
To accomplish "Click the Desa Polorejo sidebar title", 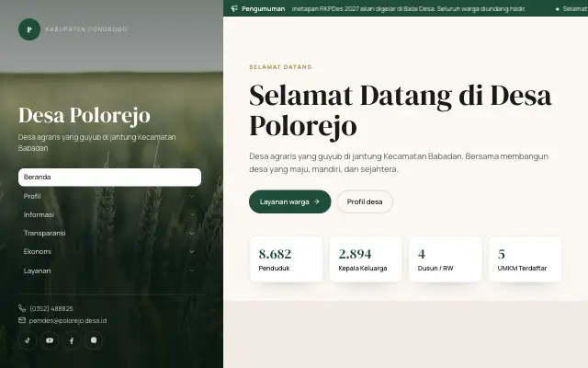I will [x=85, y=115].
